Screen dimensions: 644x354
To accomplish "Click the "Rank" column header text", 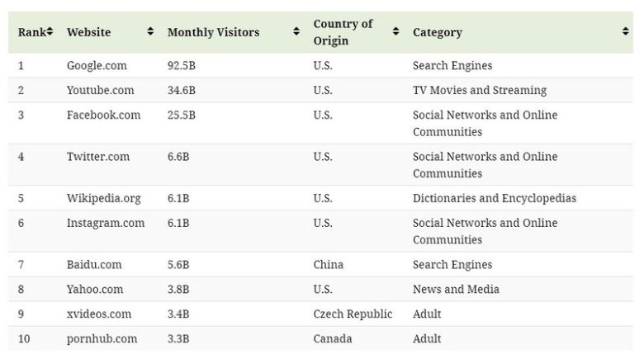I will pos(31,32).
